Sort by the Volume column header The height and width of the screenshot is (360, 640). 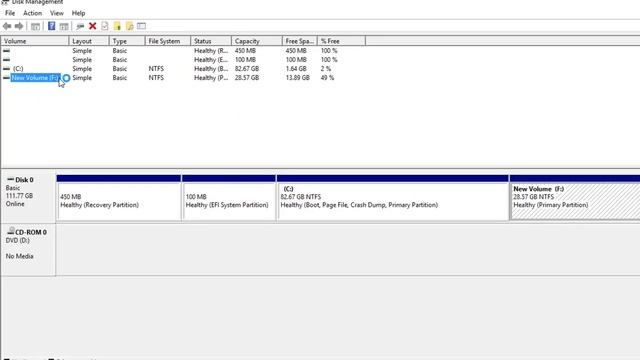[35, 41]
